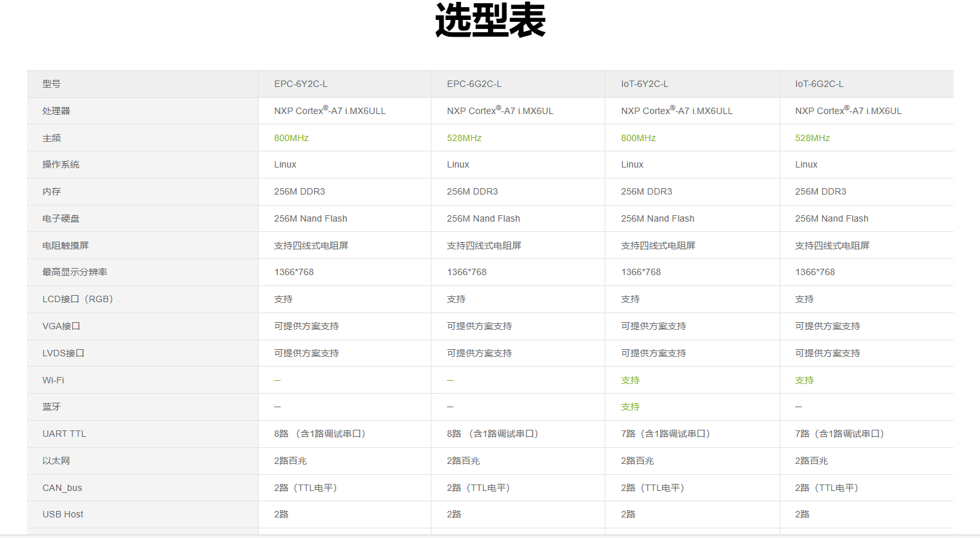Click the IoT-6G2C-L model header
This screenshot has height=538, width=980.
click(x=819, y=84)
